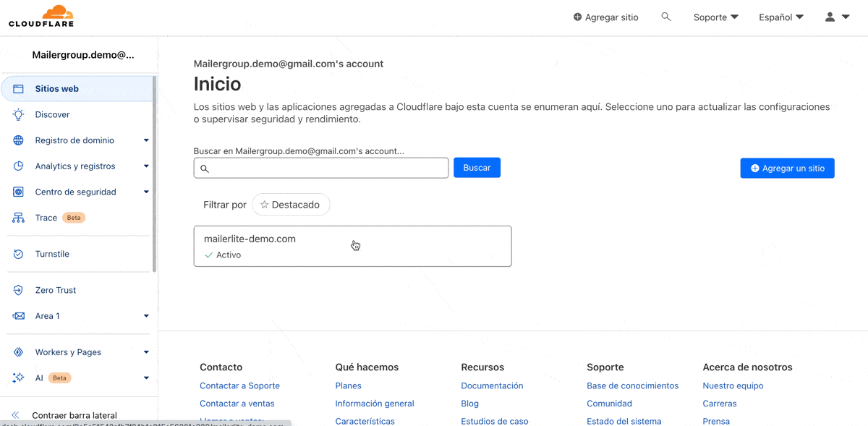Click the Discover lightbulb icon
This screenshot has width=868, height=426.
pos(19,114)
